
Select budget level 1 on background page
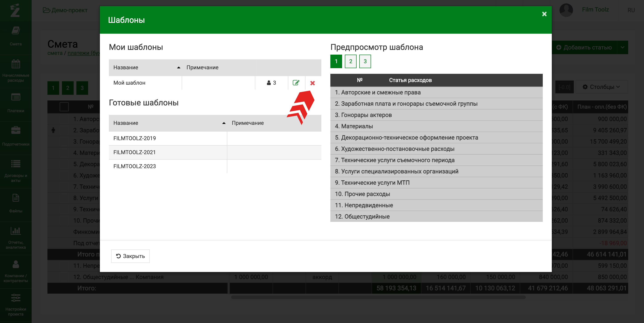[x=53, y=88]
